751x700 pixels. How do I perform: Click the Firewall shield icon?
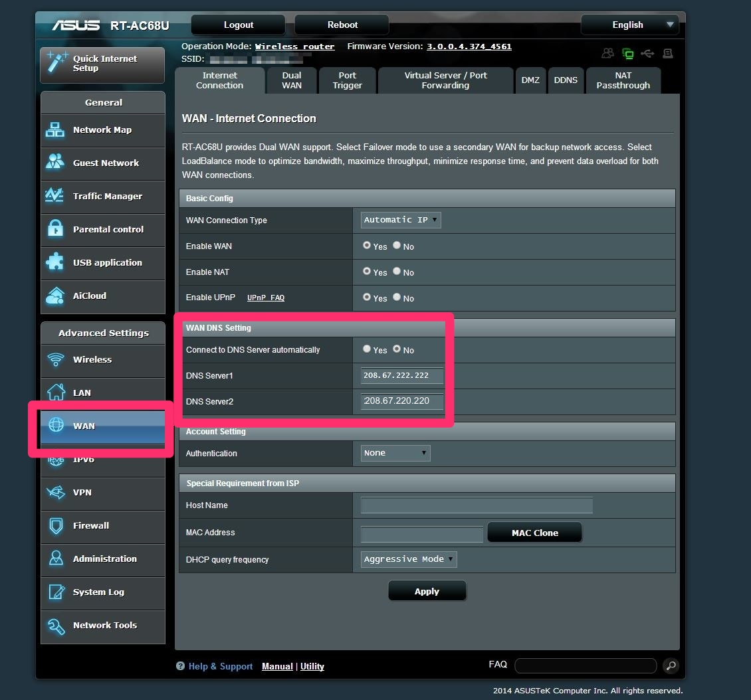(x=56, y=525)
